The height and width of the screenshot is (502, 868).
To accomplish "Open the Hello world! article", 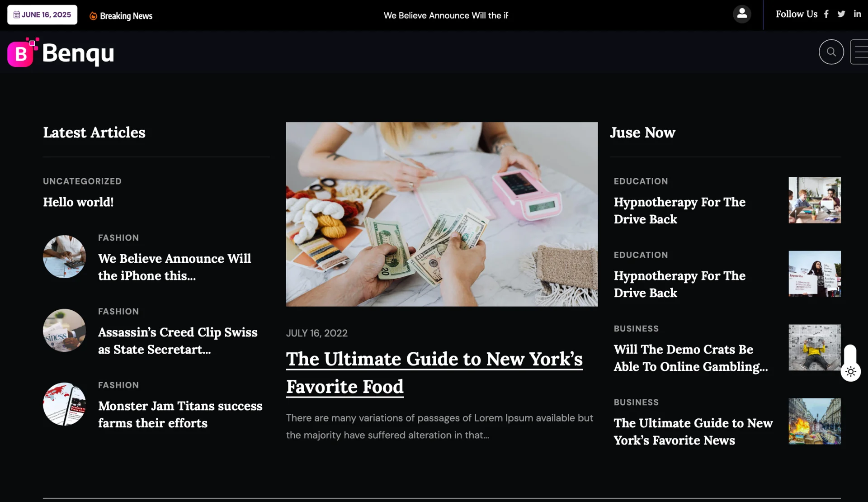I will click(78, 202).
